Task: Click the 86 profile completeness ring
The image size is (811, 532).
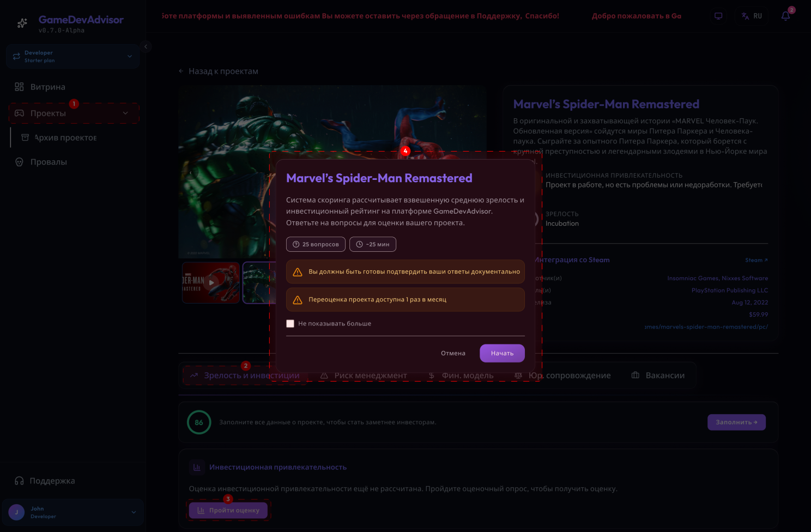Action: [x=199, y=422]
